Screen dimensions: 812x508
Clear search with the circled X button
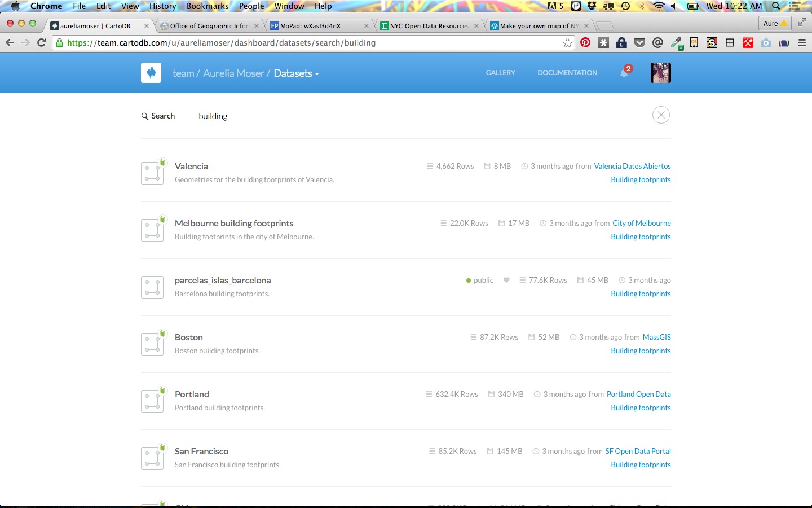[661, 115]
